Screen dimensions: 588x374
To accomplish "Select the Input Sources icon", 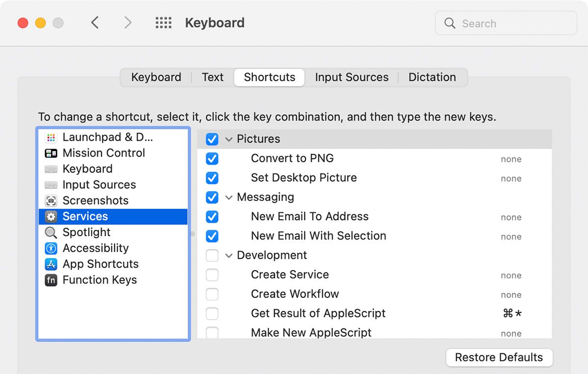I will pos(51,185).
